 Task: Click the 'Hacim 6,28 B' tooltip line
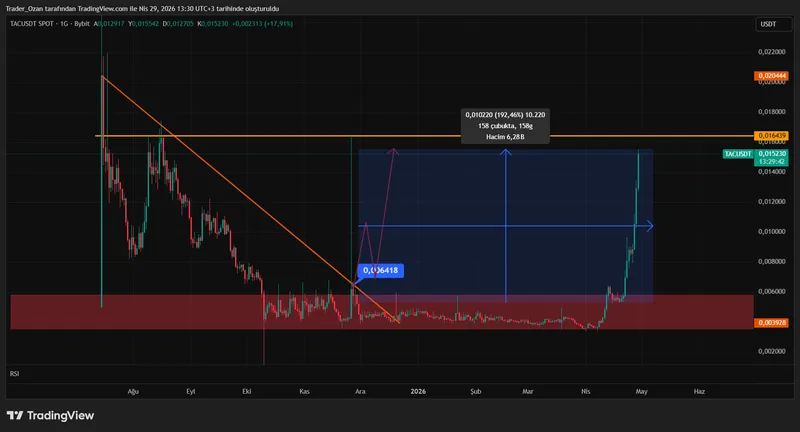[x=505, y=137]
